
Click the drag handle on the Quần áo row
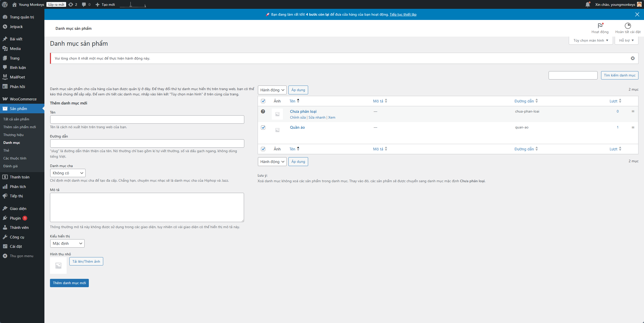pos(633,127)
